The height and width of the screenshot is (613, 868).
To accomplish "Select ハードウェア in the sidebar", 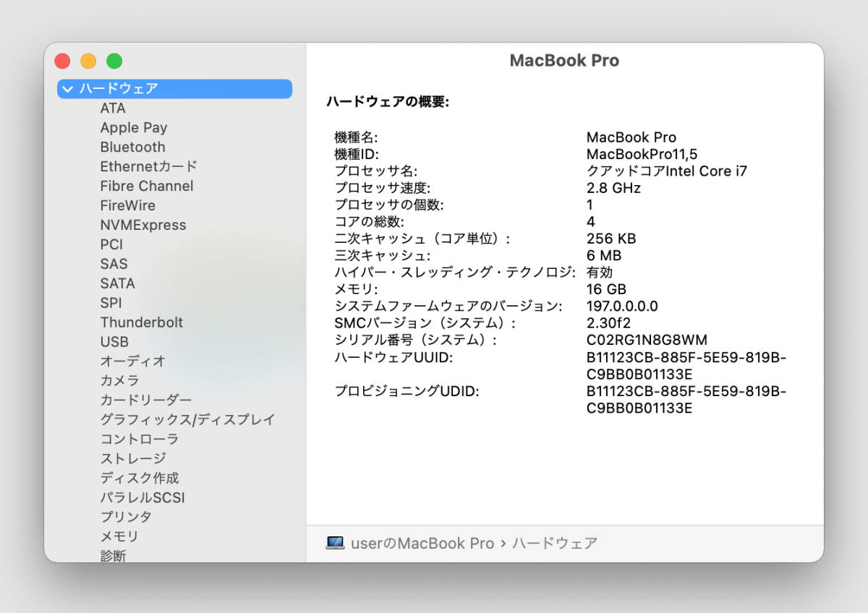I will pyautogui.click(x=174, y=89).
